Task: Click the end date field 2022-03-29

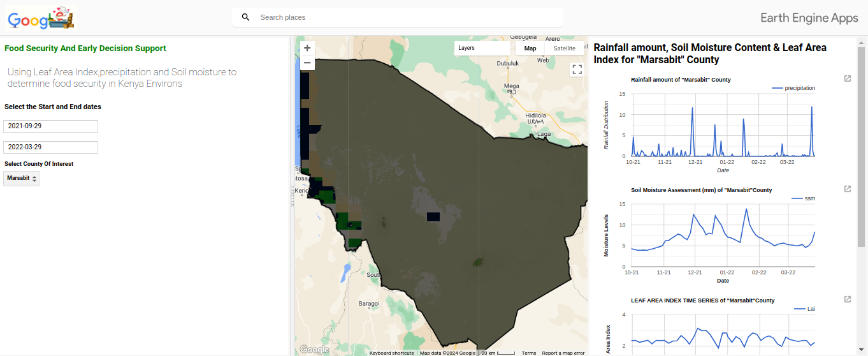Action: coord(50,147)
